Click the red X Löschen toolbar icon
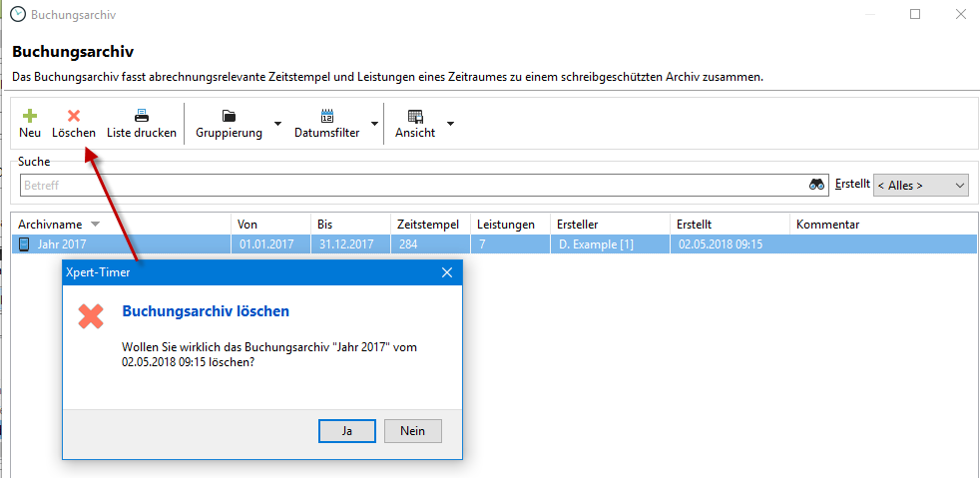 pyautogui.click(x=74, y=116)
